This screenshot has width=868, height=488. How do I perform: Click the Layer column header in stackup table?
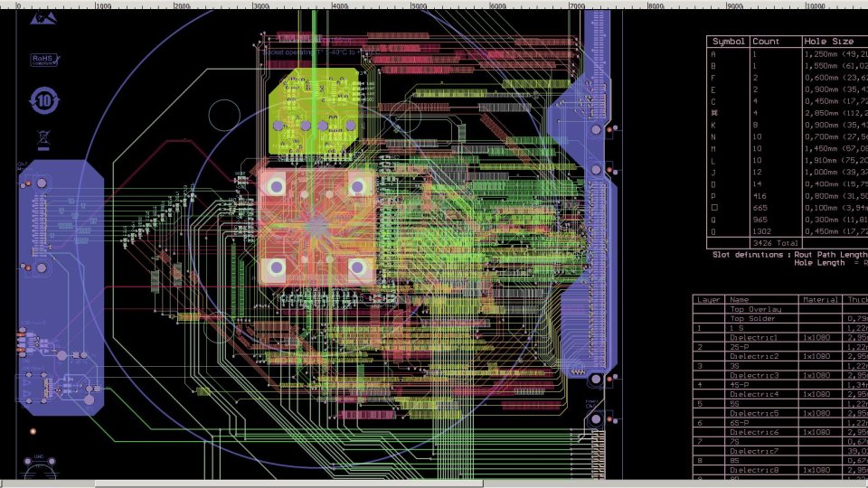click(x=709, y=299)
